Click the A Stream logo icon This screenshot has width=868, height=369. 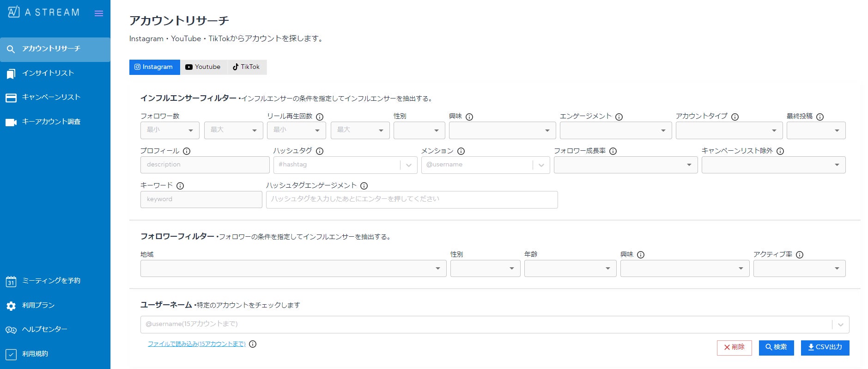point(14,12)
